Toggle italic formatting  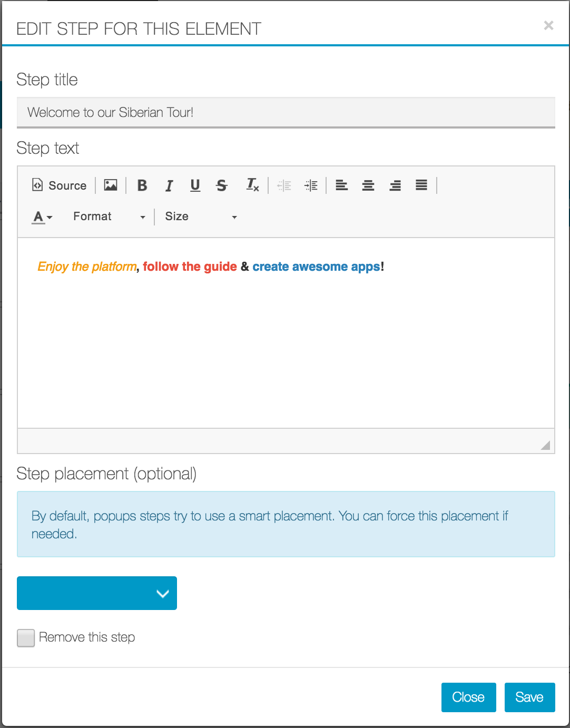(169, 185)
